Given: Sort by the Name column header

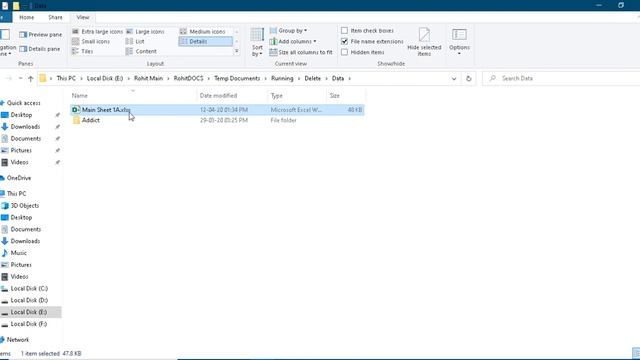Looking at the screenshot, I should click(133, 96).
